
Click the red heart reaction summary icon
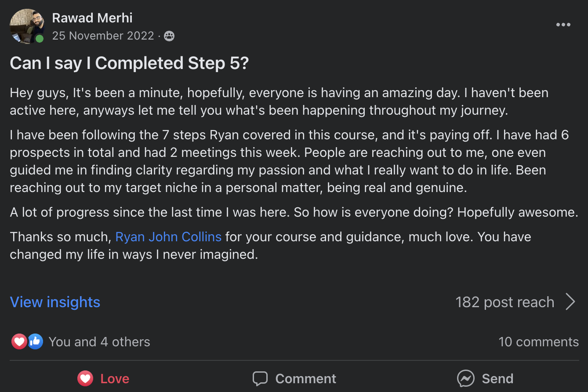pos(19,342)
